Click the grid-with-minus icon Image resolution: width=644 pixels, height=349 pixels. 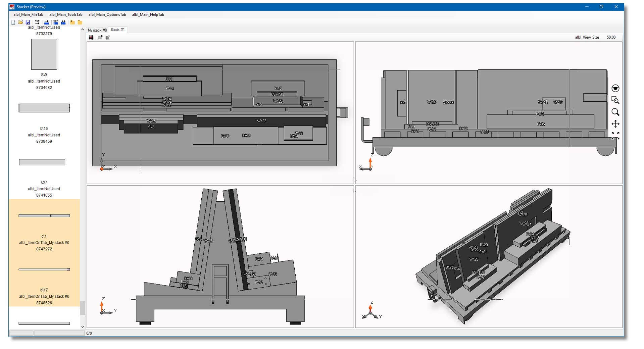[108, 38]
